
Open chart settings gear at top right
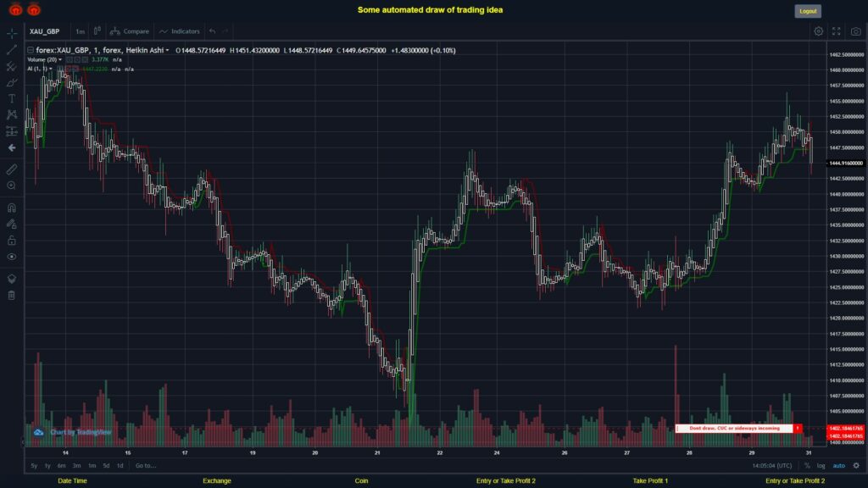(818, 31)
